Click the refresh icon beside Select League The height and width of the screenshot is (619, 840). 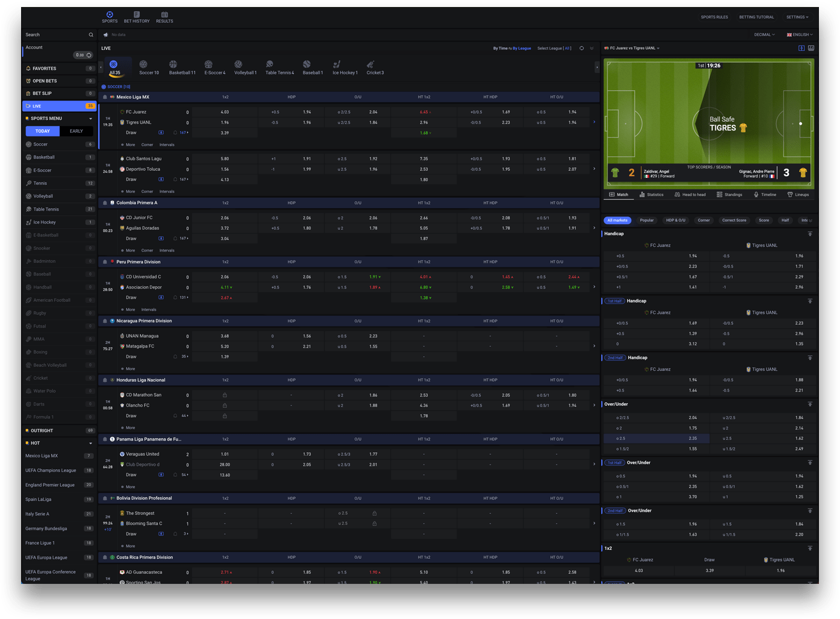tap(581, 48)
